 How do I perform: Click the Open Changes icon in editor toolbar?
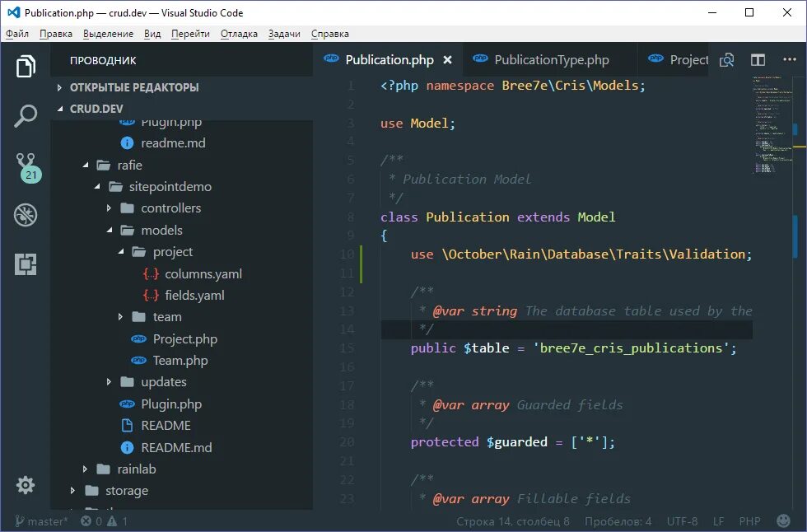(726, 59)
